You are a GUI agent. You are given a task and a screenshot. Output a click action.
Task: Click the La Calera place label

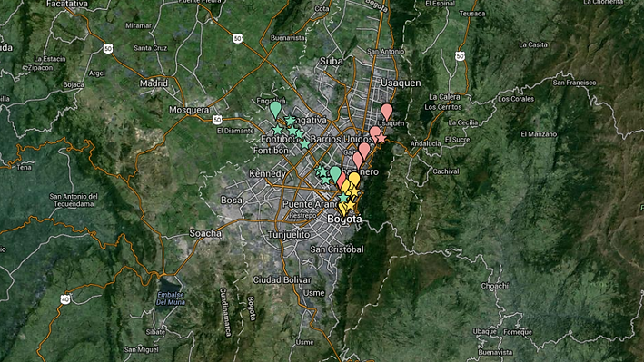(444, 97)
